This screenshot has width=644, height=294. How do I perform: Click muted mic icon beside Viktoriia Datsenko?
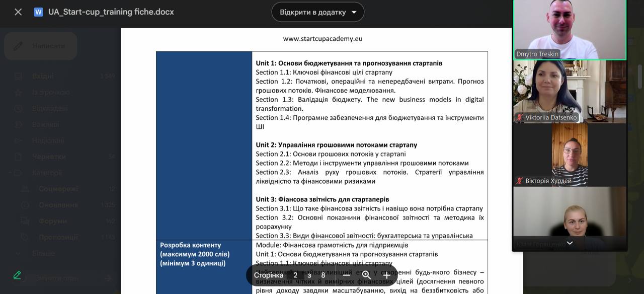(520, 117)
